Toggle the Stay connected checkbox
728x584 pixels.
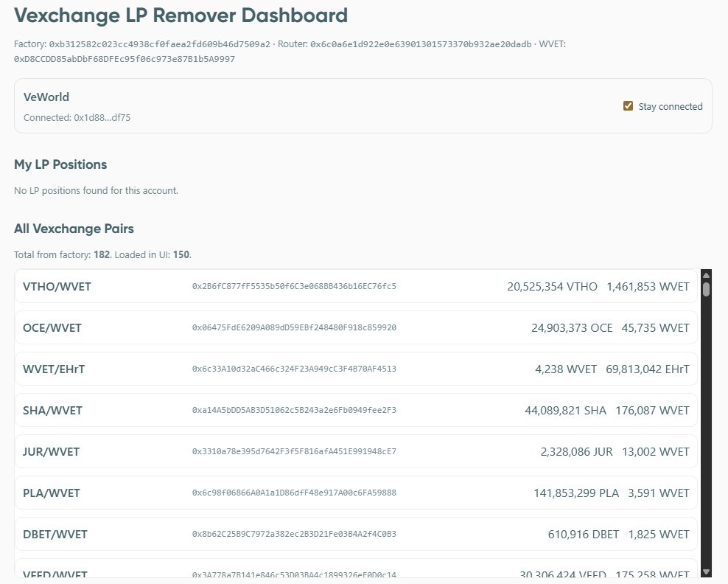(x=629, y=105)
